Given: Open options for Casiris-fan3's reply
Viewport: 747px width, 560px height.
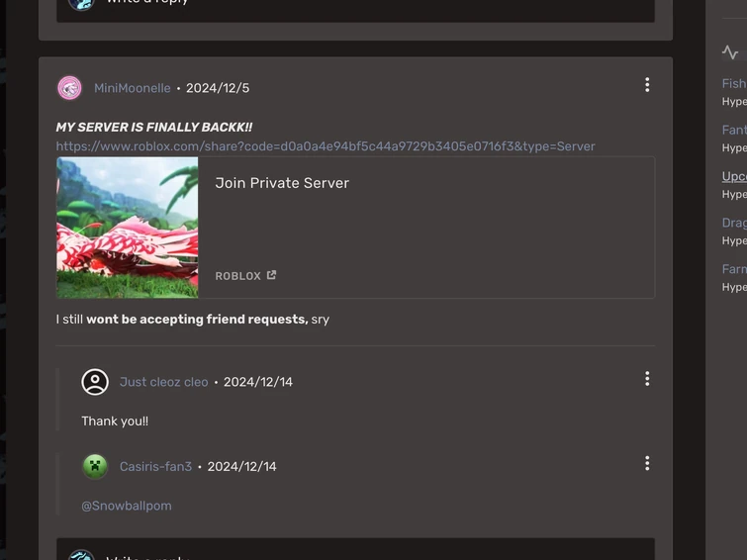Looking at the screenshot, I should [647, 463].
